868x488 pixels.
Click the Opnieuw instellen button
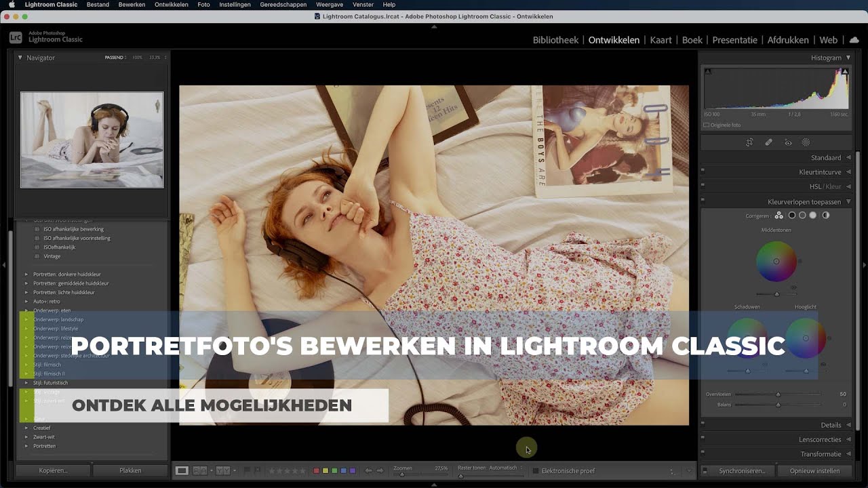[814, 471]
